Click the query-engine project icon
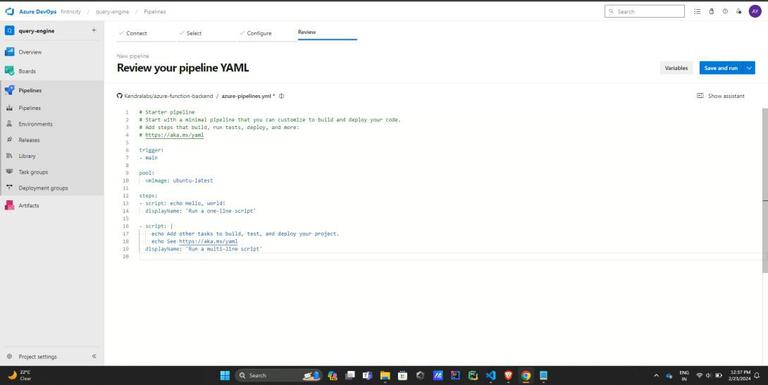The image size is (768, 385). 9,30
